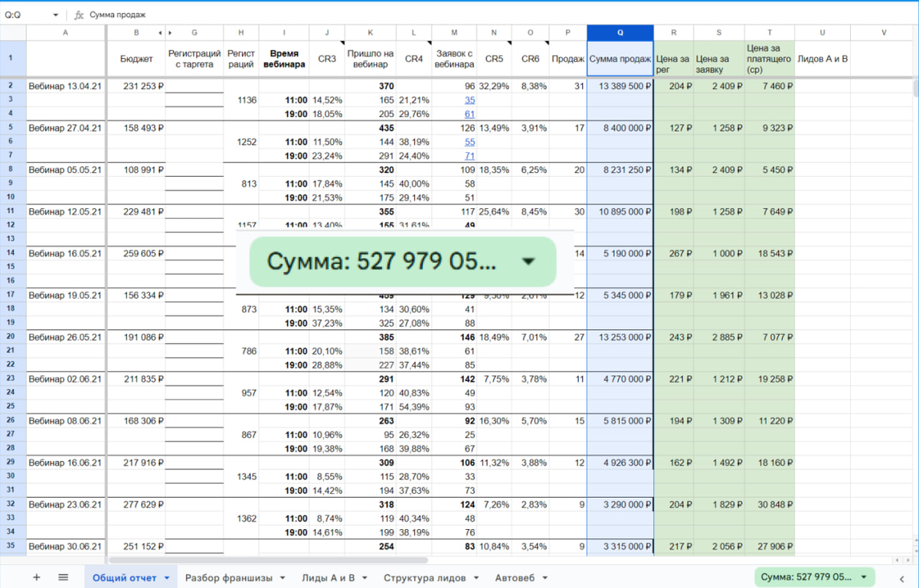Image resolution: width=919 pixels, height=588 pixels.
Task: Select the budget cell 231 253 ₽
Action: click(x=136, y=86)
